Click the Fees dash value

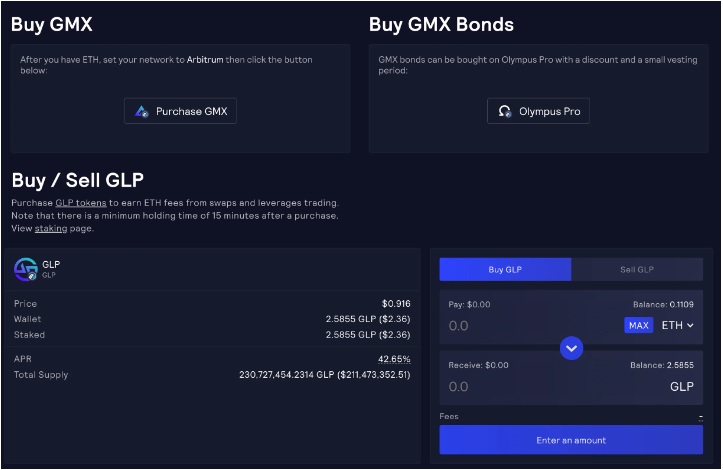[x=700, y=415]
